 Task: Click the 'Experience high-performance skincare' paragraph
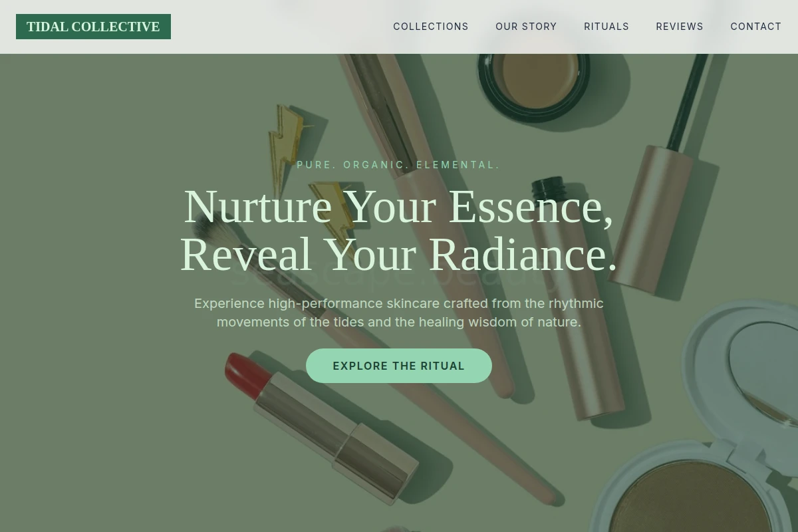pos(399,313)
